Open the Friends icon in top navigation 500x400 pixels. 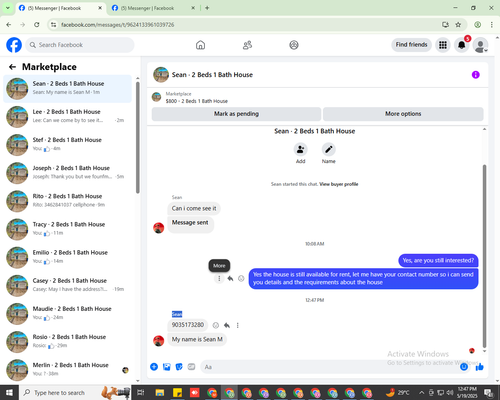click(247, 45)
